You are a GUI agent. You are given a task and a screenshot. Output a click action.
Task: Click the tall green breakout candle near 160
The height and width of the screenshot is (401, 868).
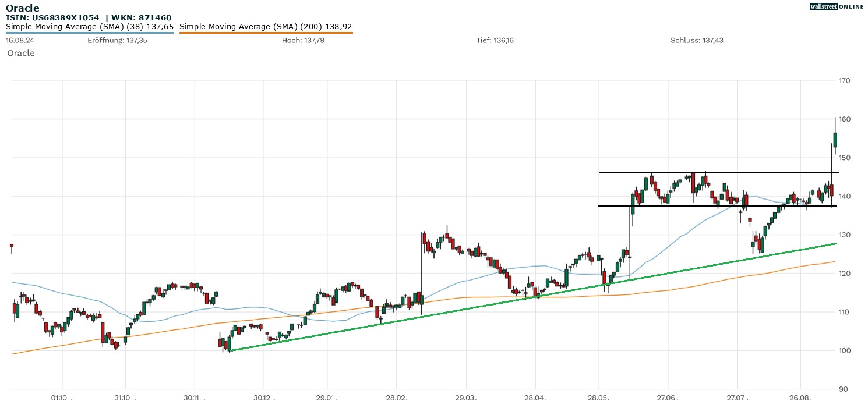(x=835, y=140)
